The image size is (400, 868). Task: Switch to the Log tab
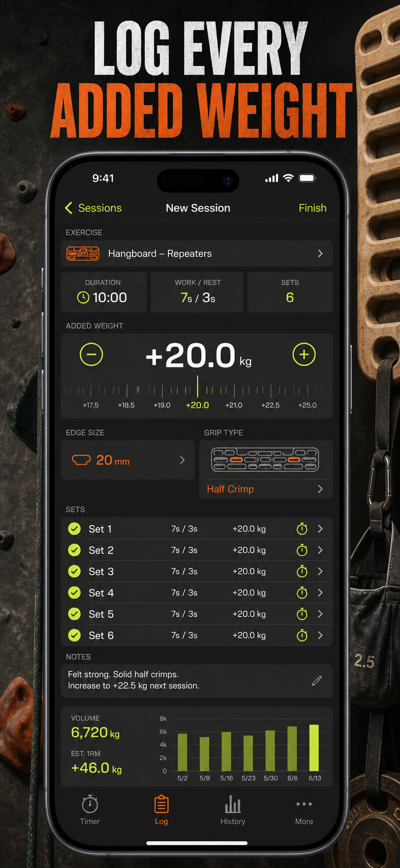coord(161,810)
